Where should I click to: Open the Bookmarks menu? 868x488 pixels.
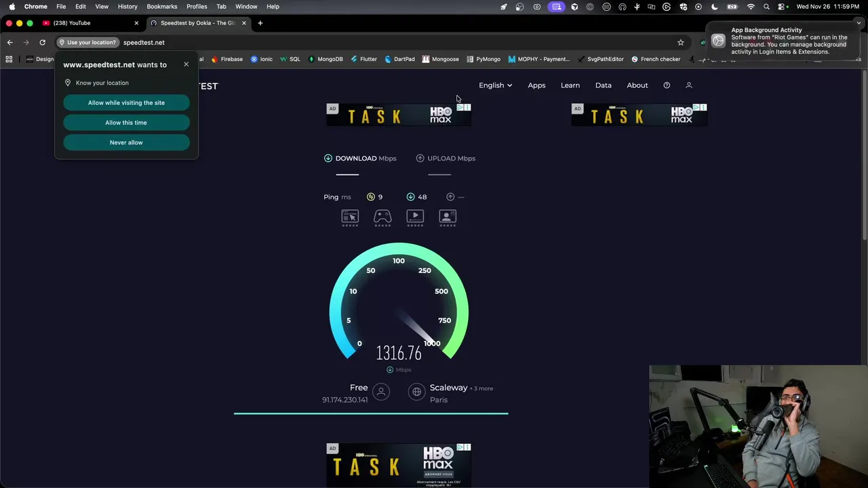click(162, 7)
